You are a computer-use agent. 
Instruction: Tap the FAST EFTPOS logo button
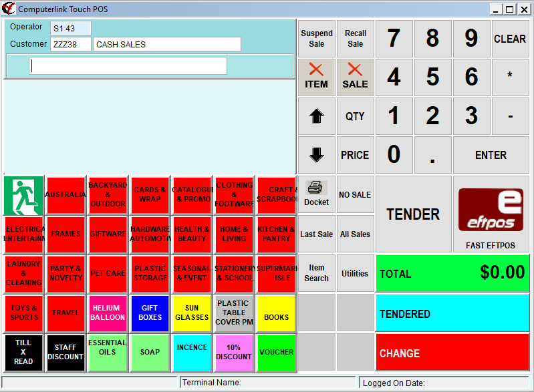(x=491, y=214)
